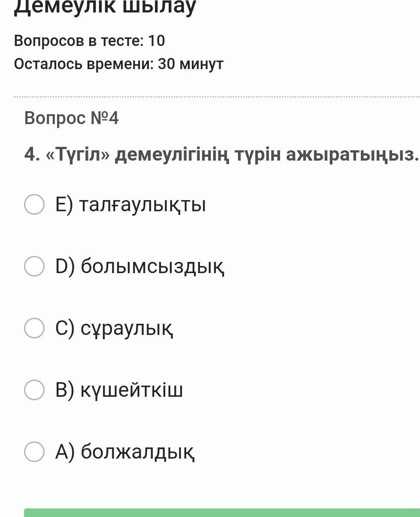This screenshot has height=517, width=420.
Task: Select the radio button for option D
Action: point(34,266)
